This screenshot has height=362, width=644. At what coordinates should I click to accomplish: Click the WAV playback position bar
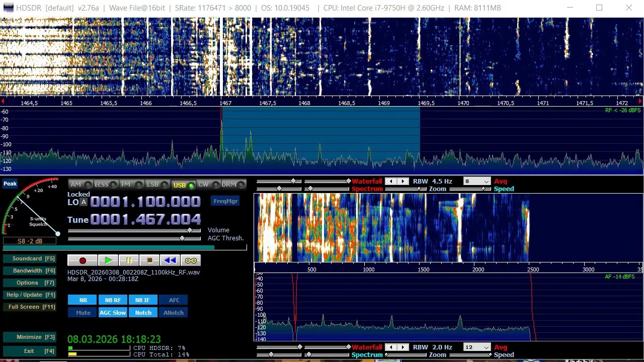pos(125,247)
